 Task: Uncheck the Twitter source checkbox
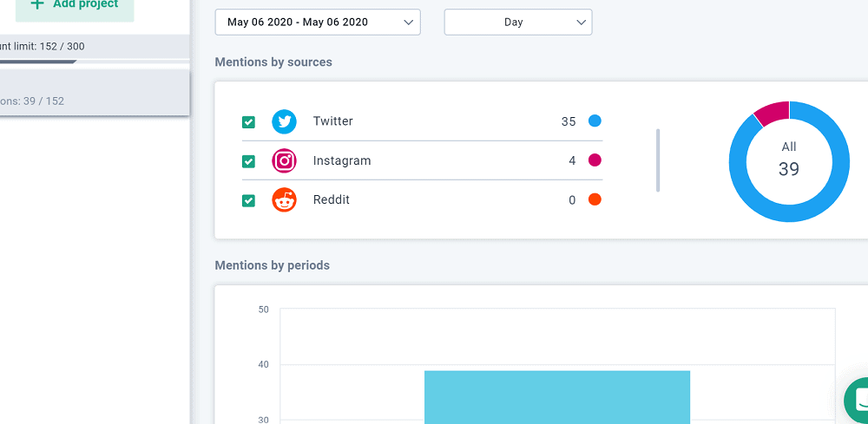click(x=248, y=122)
